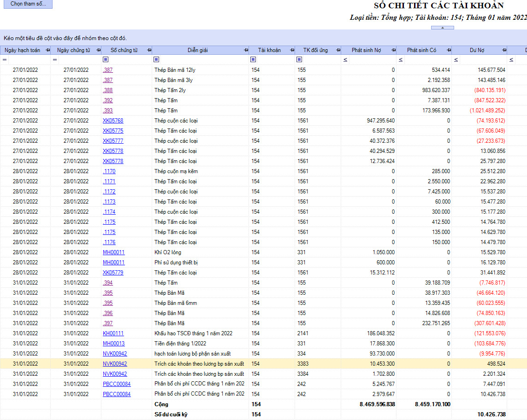
Task: Pin the Tài khoản column
Action: [292, 50]
